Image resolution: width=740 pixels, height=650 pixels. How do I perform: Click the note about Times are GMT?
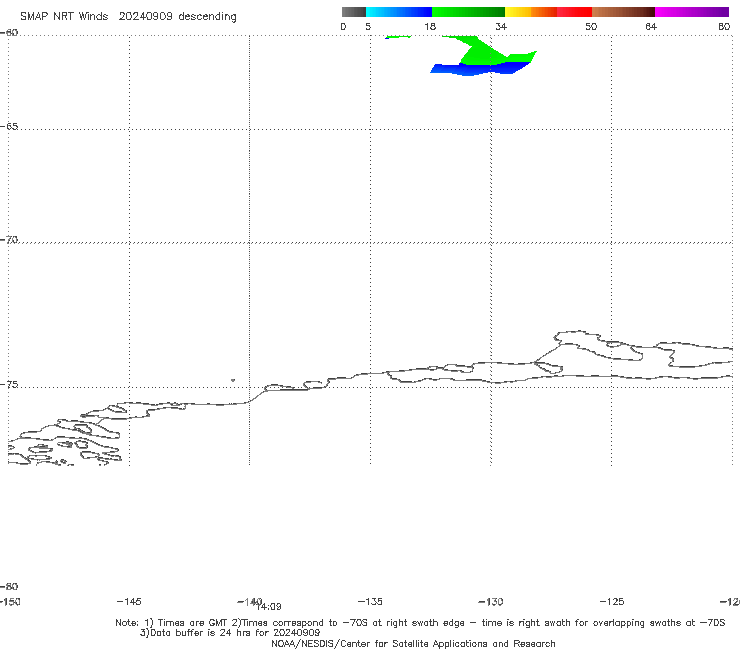(420, 623)
